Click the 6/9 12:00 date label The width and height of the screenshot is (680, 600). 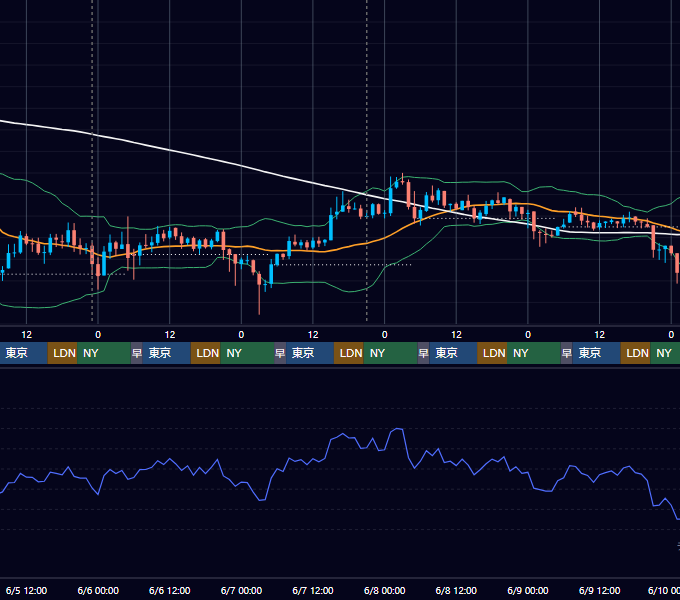coord(599,590)
